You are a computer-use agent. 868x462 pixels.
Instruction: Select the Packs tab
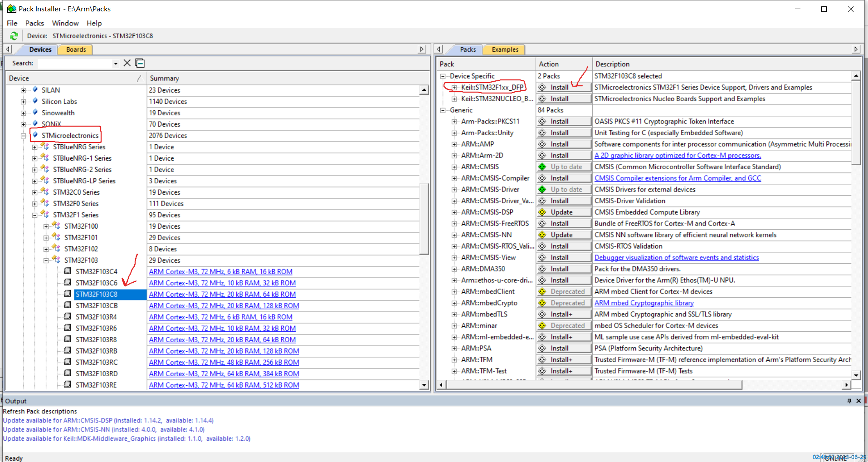tap(468, 49)
